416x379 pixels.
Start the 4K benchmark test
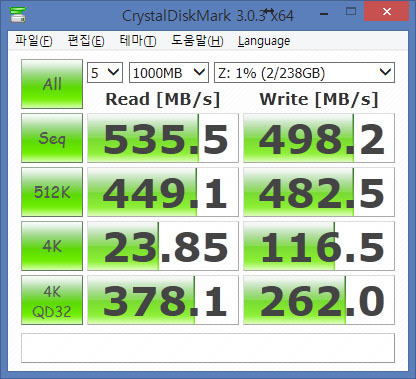click(52, 246)
